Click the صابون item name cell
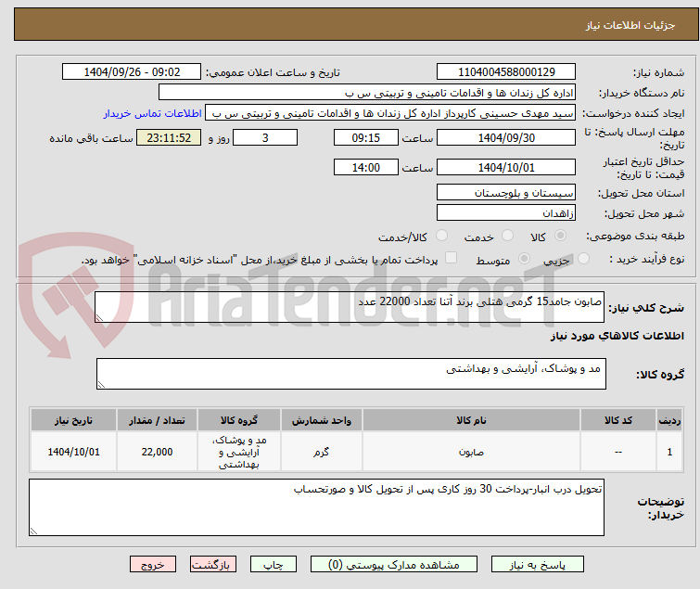Image resolution: width=700 pixels, height=589 pixels. click(471, 452)
